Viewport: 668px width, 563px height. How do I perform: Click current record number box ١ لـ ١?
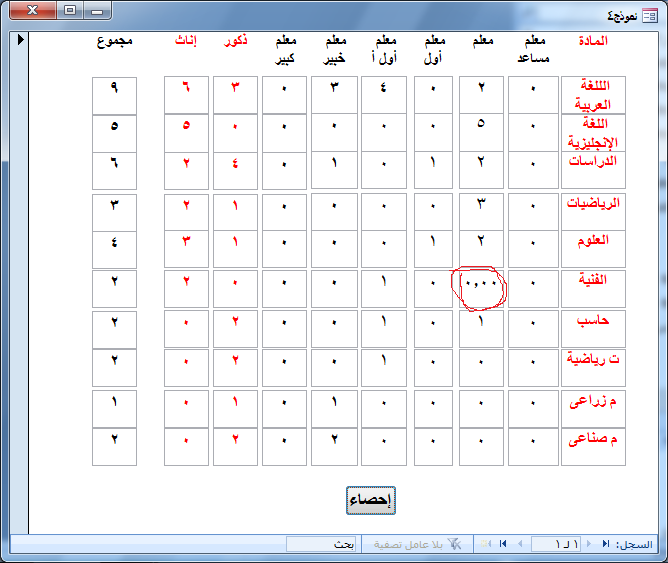(556, 544)
